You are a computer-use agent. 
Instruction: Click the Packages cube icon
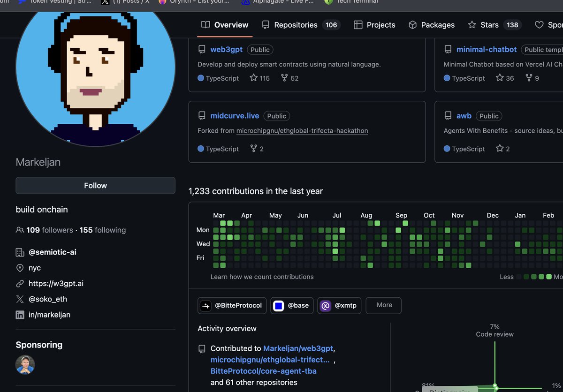point(413,25)
